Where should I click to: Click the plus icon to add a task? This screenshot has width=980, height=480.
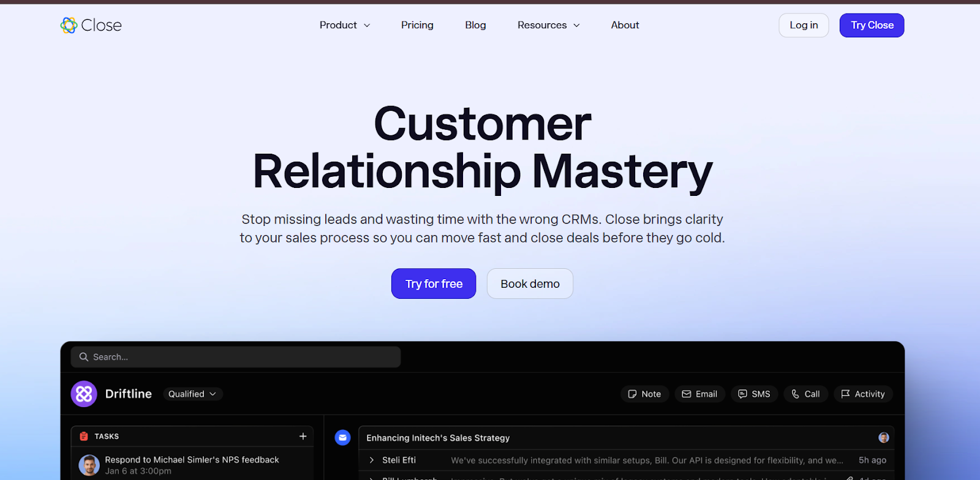click(x=303, y=436)
